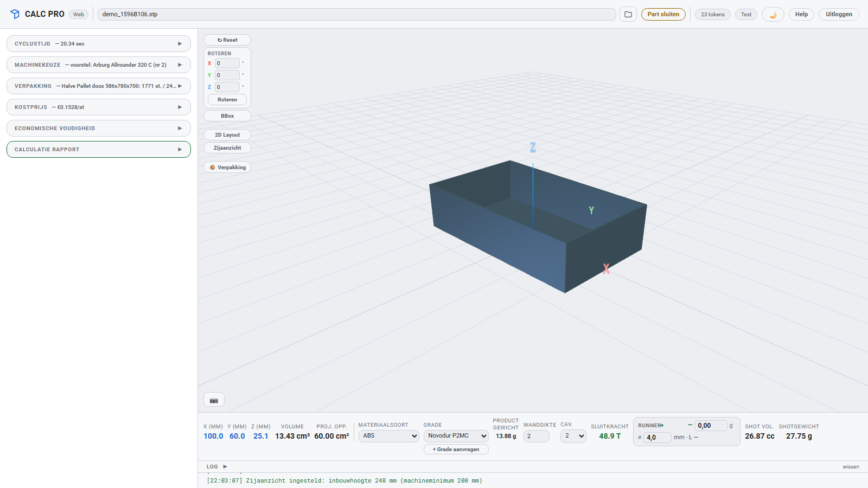Expand the Verpakking panel row
This screenshot has width=868, height=488.
pos(99,86)
